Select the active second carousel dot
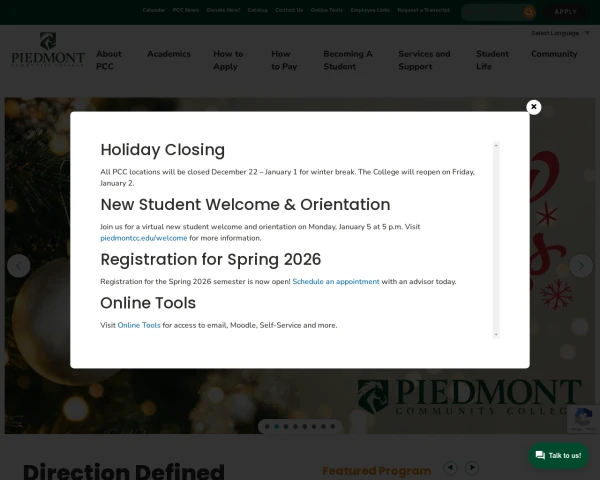Screen dimensions: 600x480 click(276, 426)
